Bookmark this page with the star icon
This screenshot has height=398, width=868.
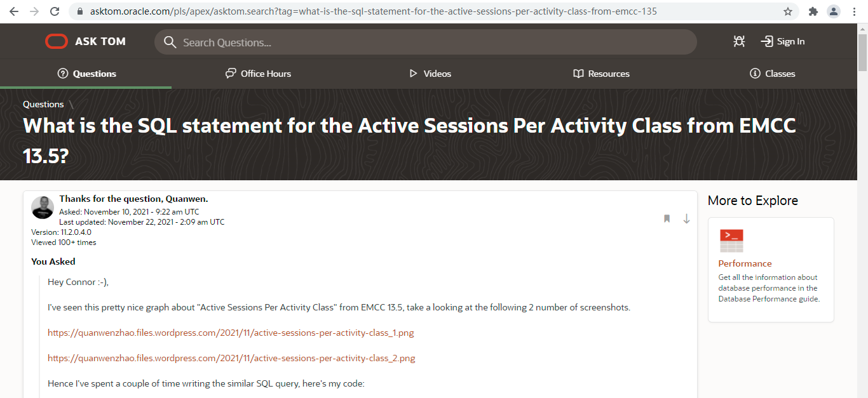click(x=788, y=11)
